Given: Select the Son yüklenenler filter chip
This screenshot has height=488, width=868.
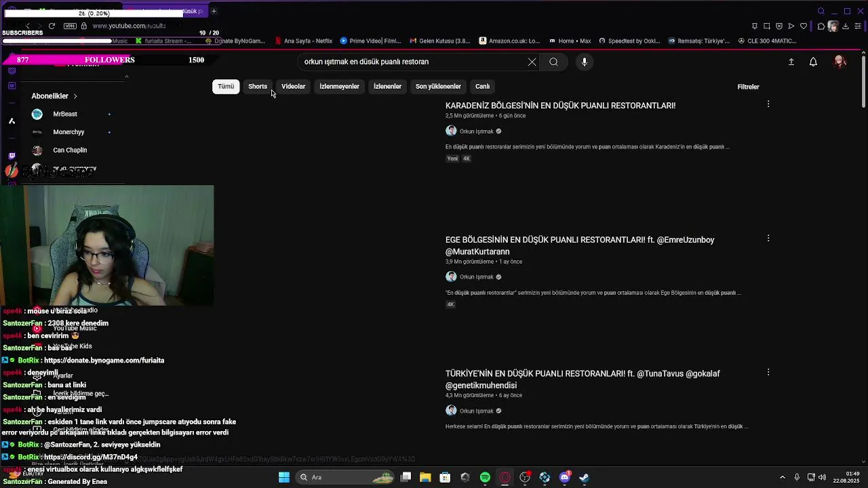Looking at the screenshot, I should (438, 87).
